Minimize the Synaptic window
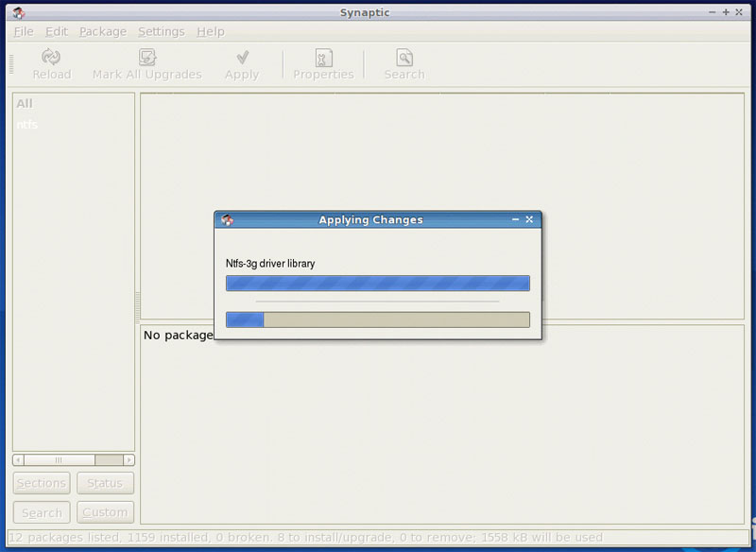This screenshot has width=756, height=552. coord(713,12)
